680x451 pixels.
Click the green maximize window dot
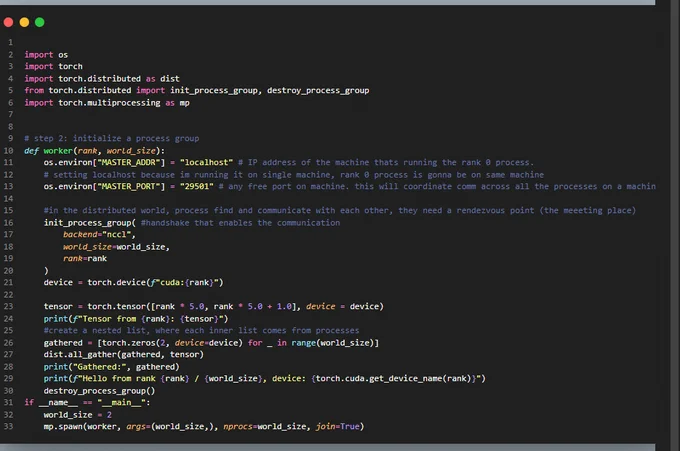pos(39,22)
